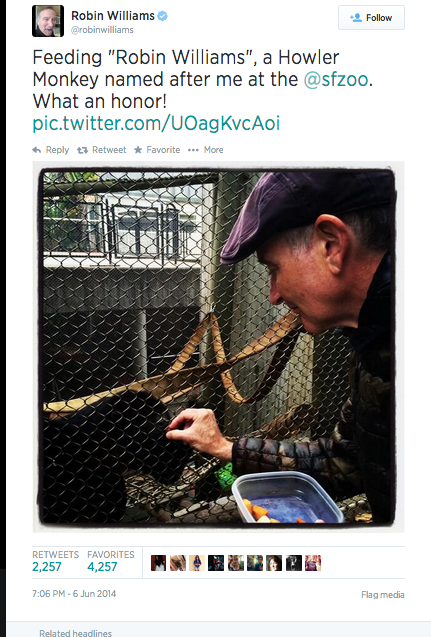This screenshot has width=431, height=637.
Task: Click the Robin Williams display name
Action: (113, 16)
